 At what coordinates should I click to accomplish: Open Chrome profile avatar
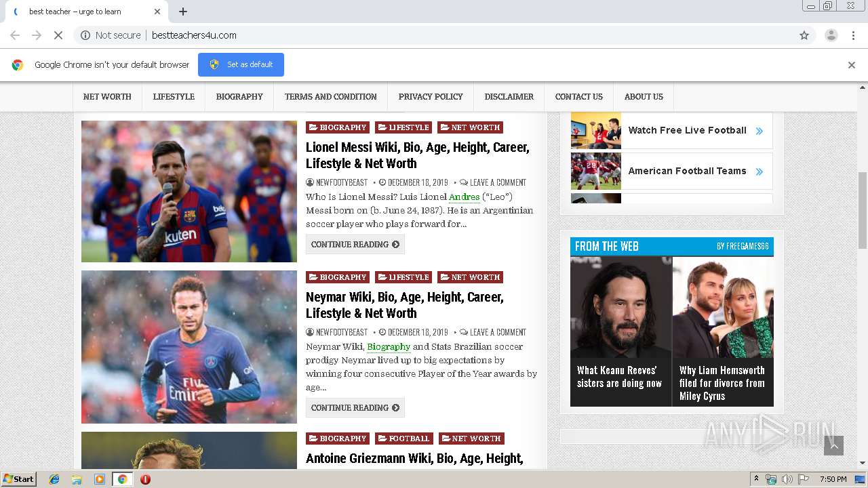click(x=831, y=35)
